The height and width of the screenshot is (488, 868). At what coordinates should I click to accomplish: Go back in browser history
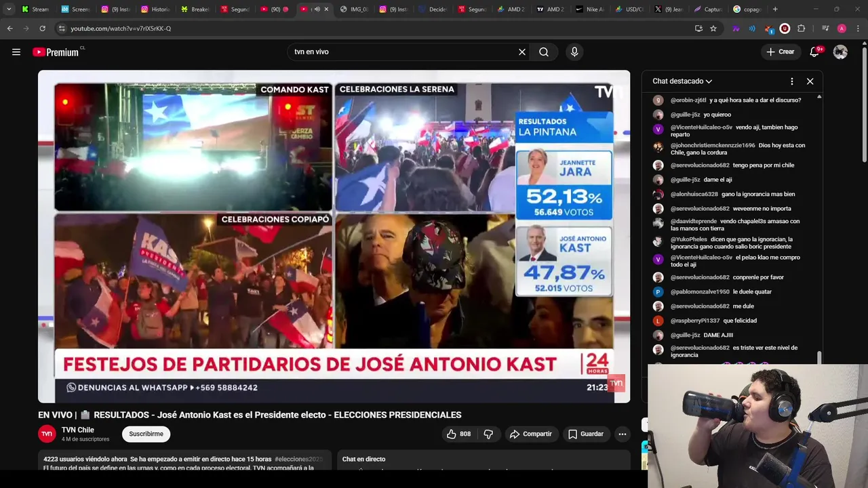point(9,28)
